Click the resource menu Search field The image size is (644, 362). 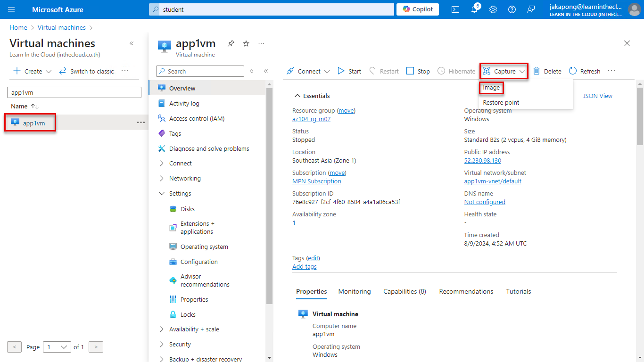click(200, 71)
